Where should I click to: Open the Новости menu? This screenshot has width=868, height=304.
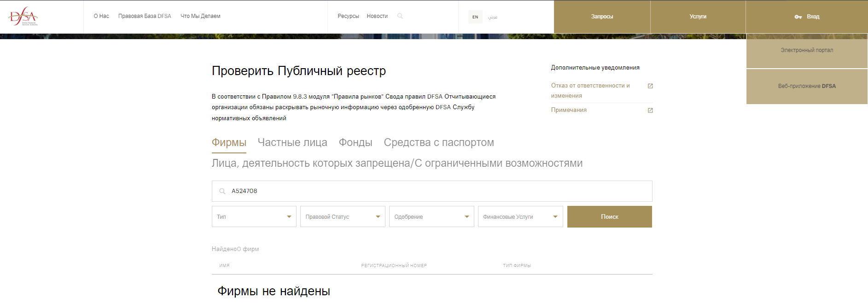pyautogui.click(x=377, y=16)
